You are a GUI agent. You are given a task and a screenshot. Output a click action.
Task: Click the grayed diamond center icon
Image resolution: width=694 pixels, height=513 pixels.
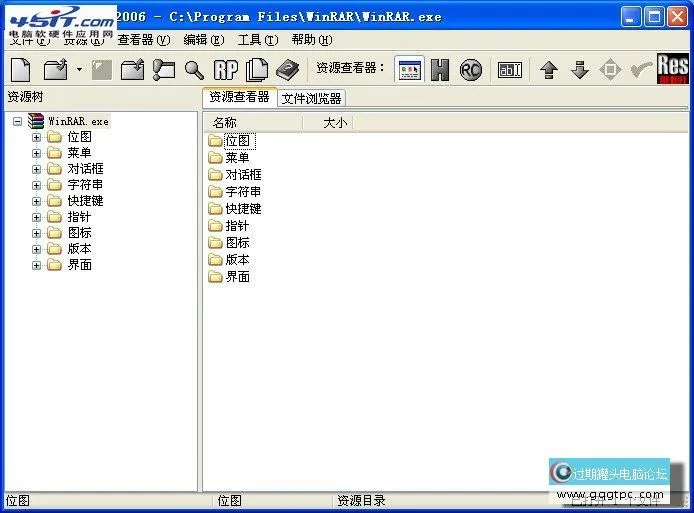click(x=610, y=69)
